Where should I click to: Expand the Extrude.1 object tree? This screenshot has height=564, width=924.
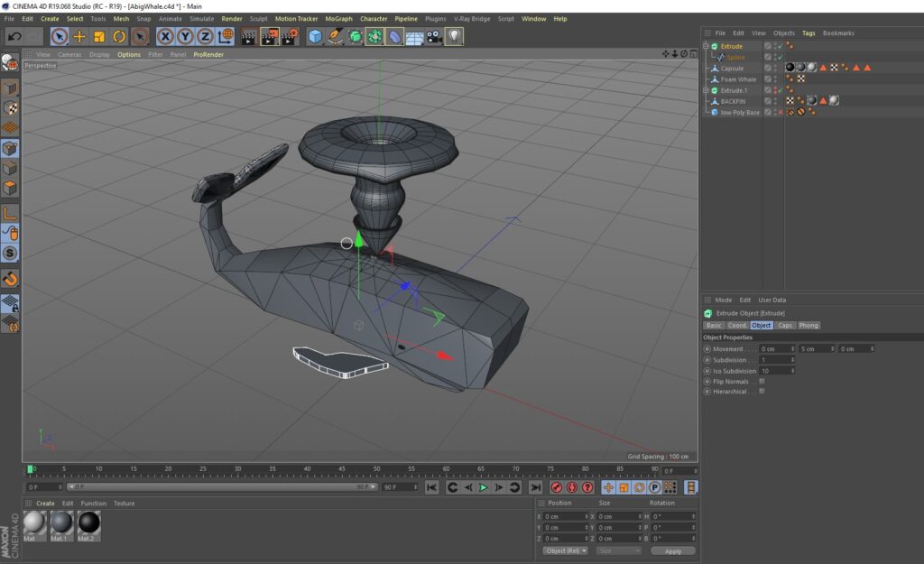coord(707,90)
